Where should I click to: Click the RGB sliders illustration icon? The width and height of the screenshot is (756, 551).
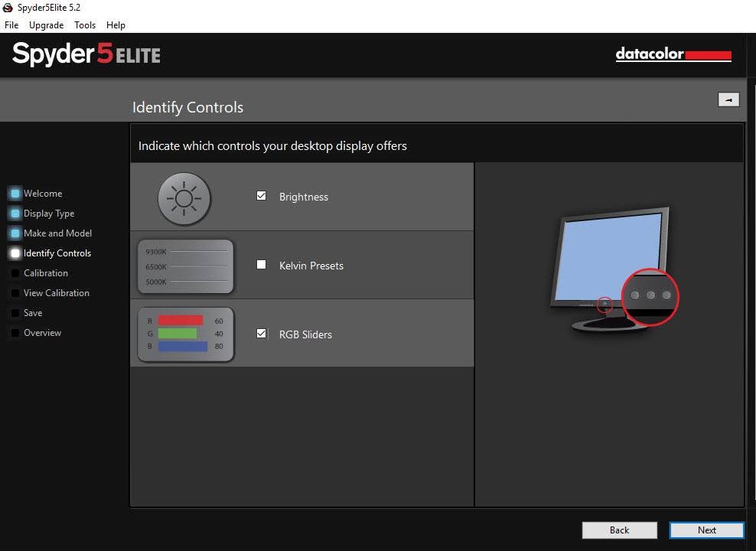(186, 334)
